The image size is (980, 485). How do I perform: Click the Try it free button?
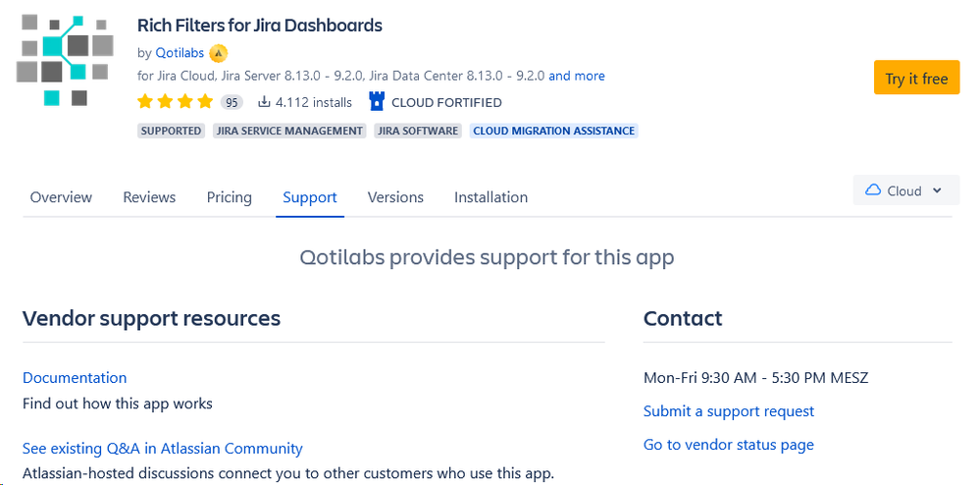[x=916, y=78]
